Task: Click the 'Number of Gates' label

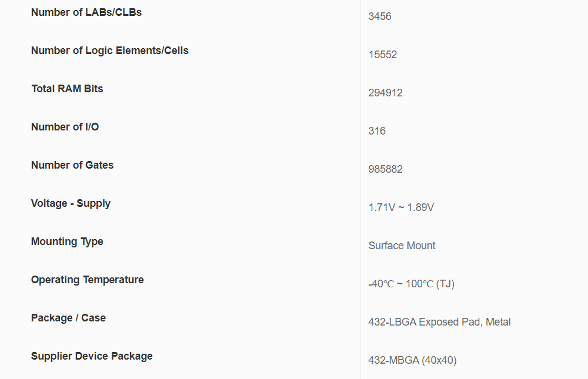Action: [x=72, y=165]
